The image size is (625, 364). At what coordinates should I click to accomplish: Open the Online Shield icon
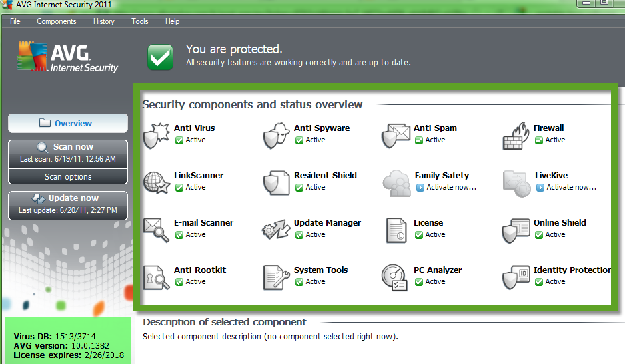pyautogui.click(x=516, y=230)
